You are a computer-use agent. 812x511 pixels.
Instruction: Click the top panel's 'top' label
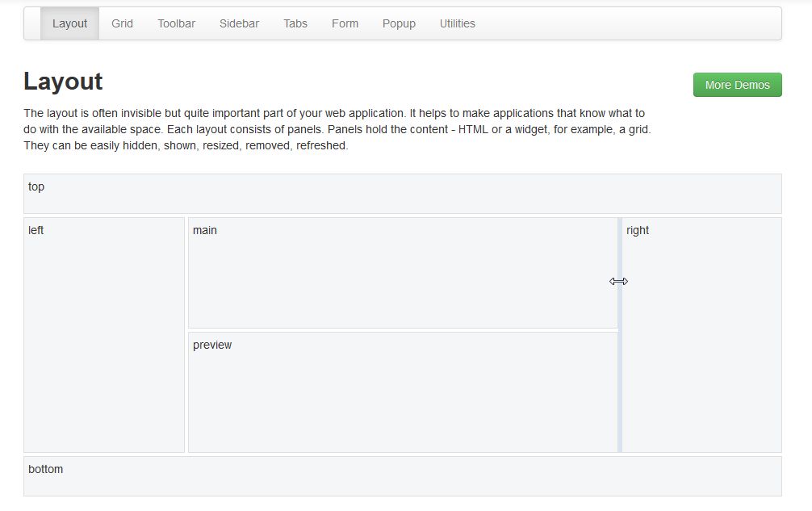click(36, 186)
